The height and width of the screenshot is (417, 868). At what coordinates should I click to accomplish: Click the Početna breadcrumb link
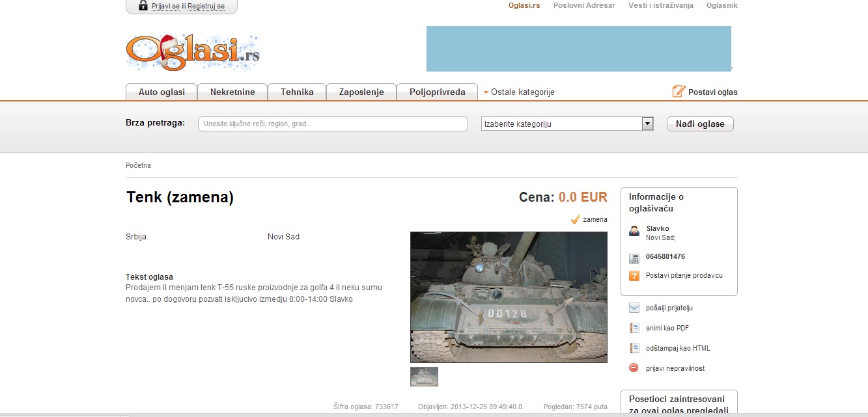click(x=138, y=165)
